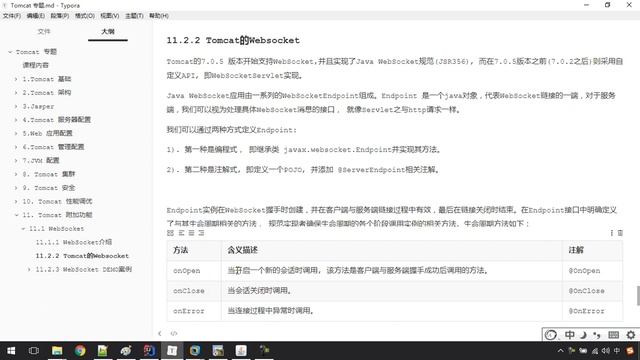Open the Notepad++ taskbar icon
640x360 pixels.
click(x=102, y=351)
